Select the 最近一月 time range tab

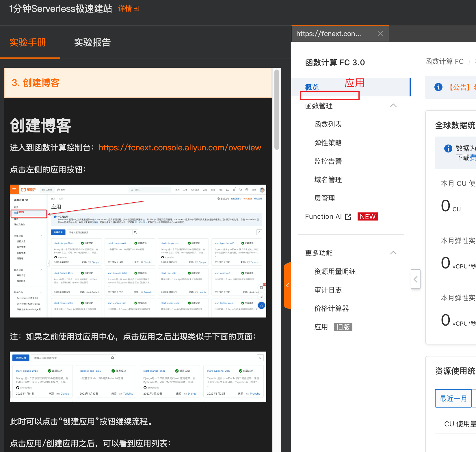453,398
